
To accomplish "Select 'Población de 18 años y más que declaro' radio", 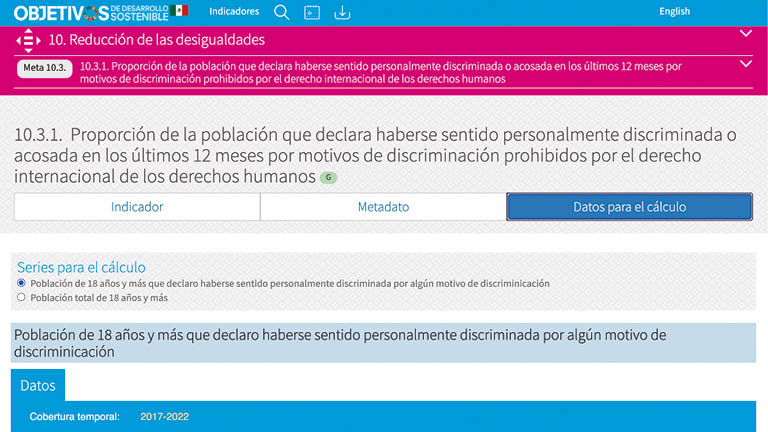I will [21, 284].
